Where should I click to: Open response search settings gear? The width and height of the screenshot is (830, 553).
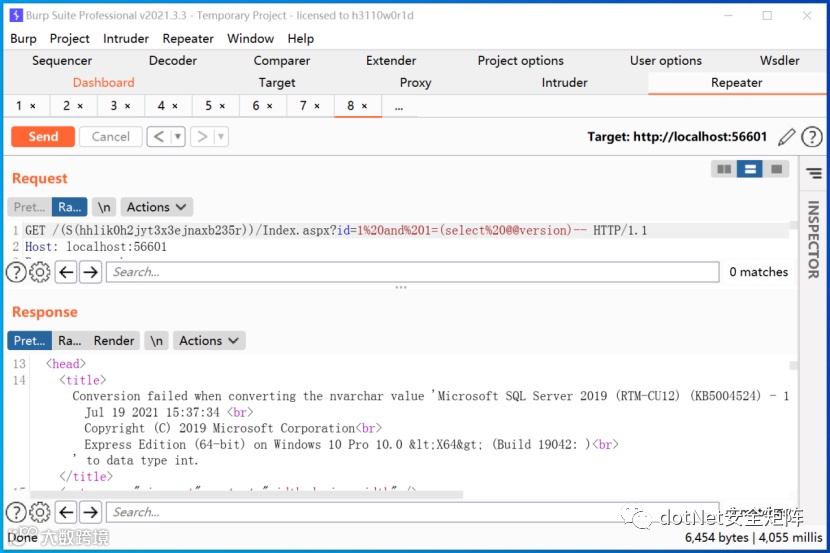click(40, 512)
